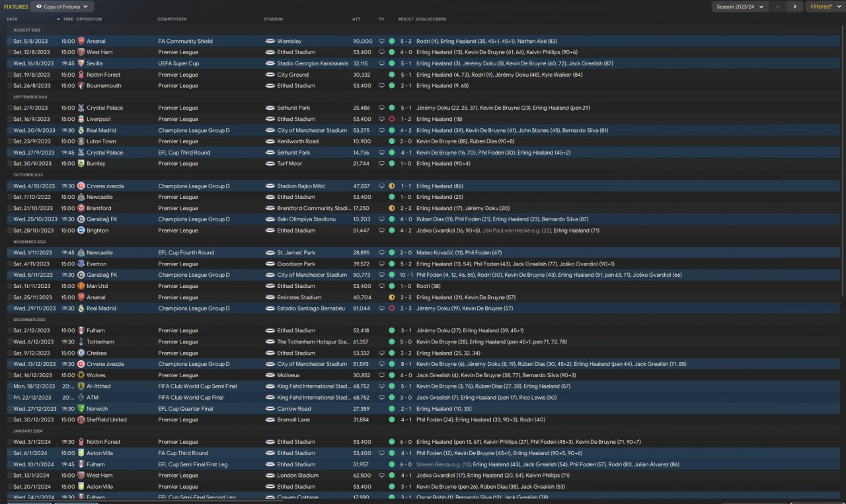The image size is (846, 504).
Task: Open the Estadio Santiago Bernabéu stadium link
Action: pos(311,308)
